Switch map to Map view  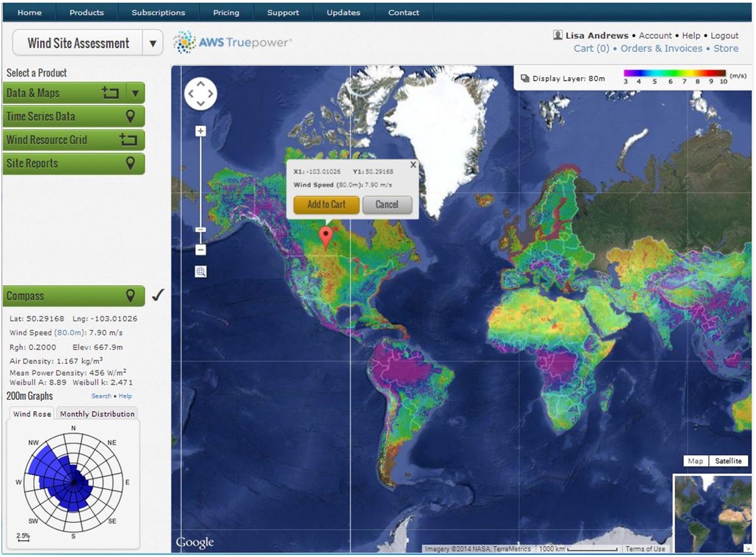click(695, 461)
